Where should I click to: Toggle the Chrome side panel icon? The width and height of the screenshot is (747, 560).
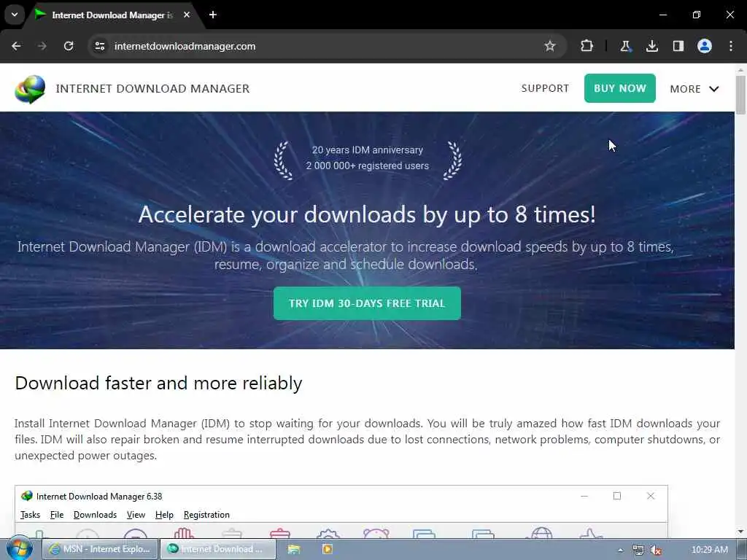pyautogui.click(x=678, y=46)
